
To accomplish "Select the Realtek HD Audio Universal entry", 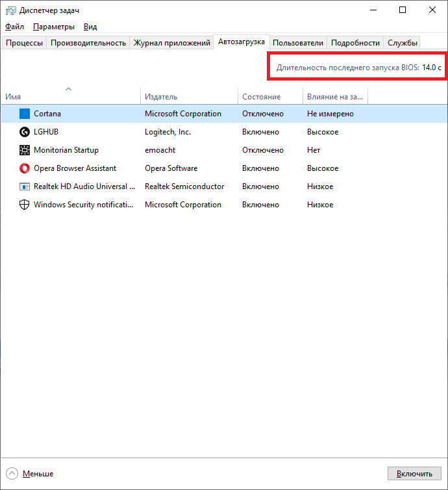I will tap(84, 187).
